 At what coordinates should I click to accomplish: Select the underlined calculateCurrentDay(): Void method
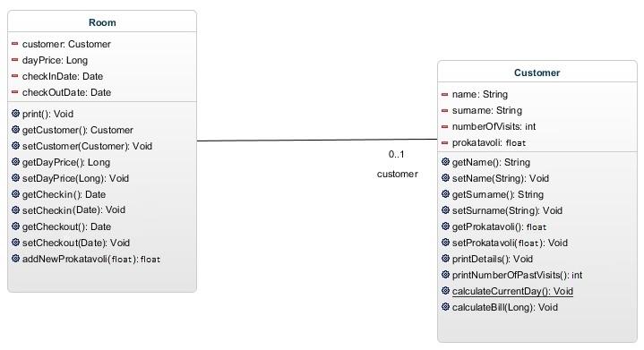coord(512,291)
